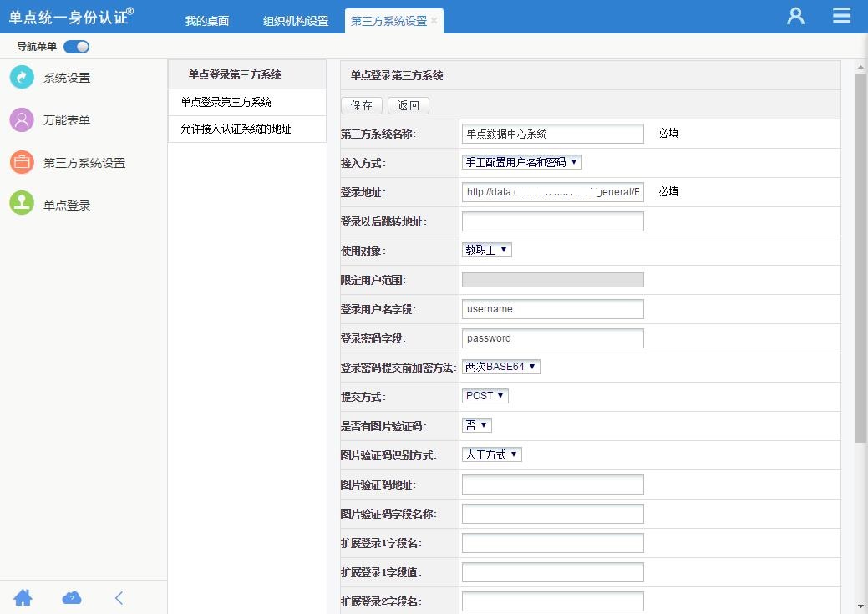The image size is (868, 614).
Task: Click the 系统设置 sidebar icon
Action: click(23, 77)
